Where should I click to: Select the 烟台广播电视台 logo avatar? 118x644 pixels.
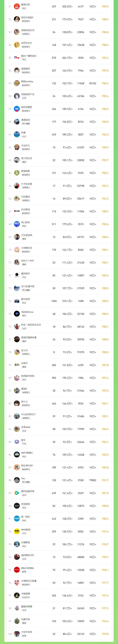(x=17, y=58)
